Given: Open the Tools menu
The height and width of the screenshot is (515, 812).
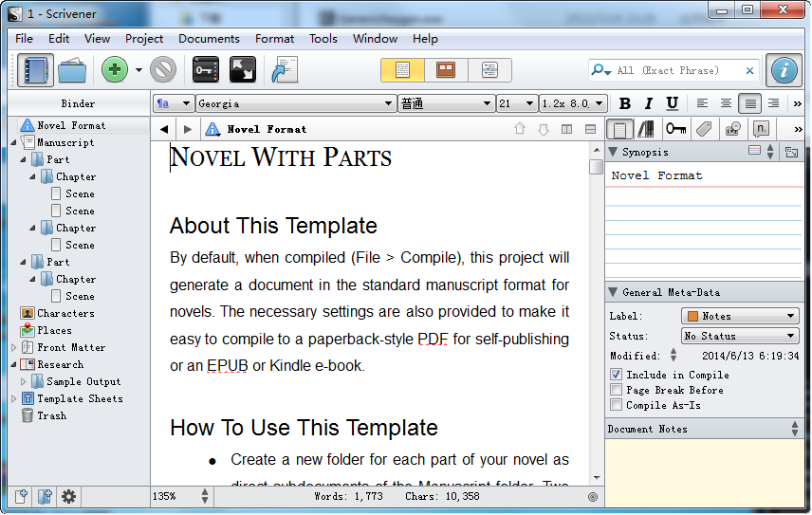Looking at the screenshot, I should 323,39.
